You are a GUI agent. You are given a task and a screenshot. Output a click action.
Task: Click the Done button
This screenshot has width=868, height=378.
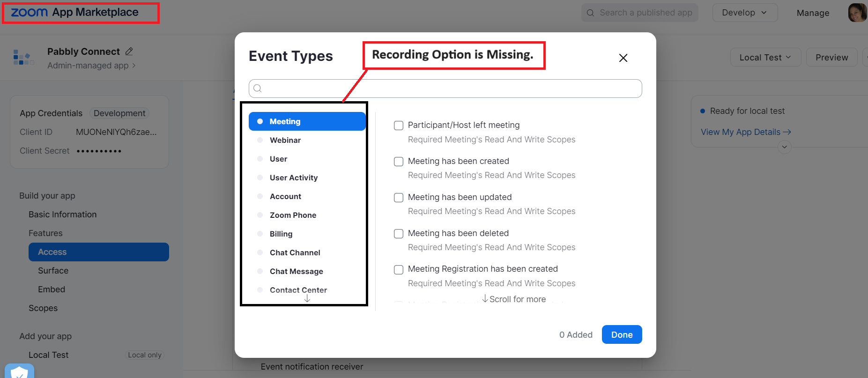[x=622, y=334]
